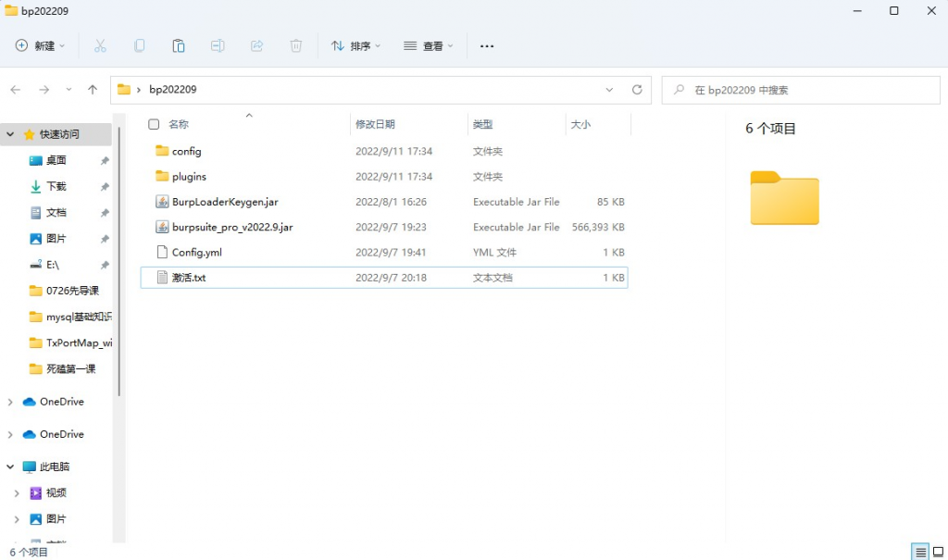Click the YML 文件 type cell

(x=494, y=252)
